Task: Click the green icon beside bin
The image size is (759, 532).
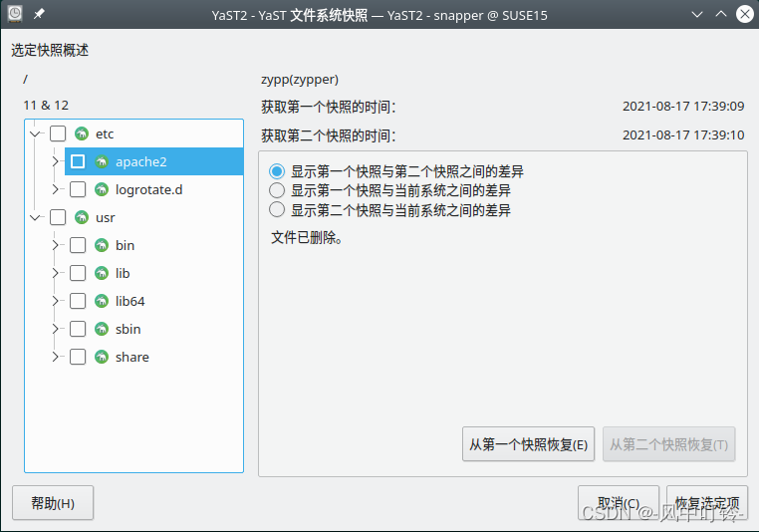Action: [x=102, y=245]
